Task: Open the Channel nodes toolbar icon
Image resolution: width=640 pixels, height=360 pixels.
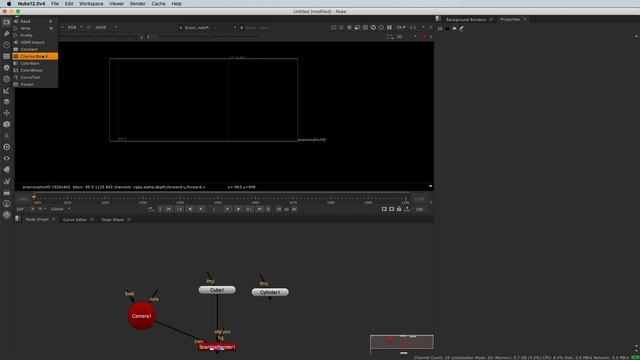Action: tap(7, 56)
